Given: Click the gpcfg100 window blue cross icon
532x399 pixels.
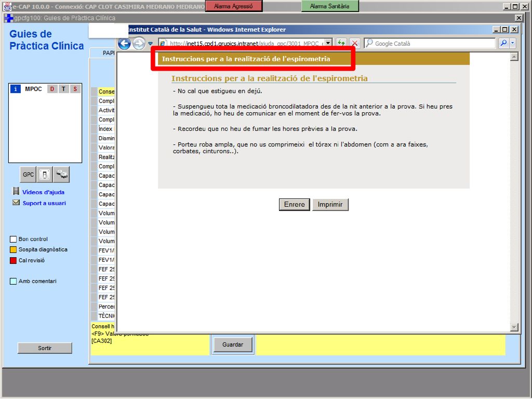Looking at the screenshot, I should (x=8, y=18).
